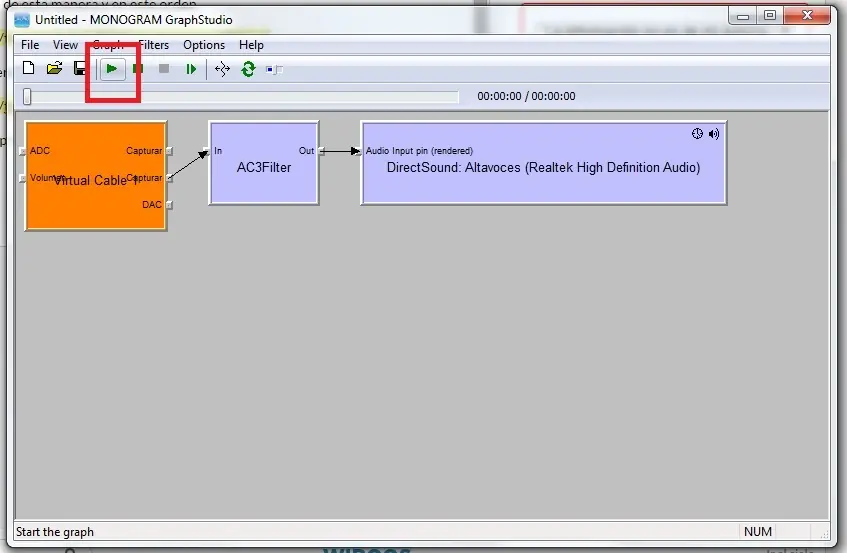
Task: Click the connected second Capturar output pin
Action: 169,178
